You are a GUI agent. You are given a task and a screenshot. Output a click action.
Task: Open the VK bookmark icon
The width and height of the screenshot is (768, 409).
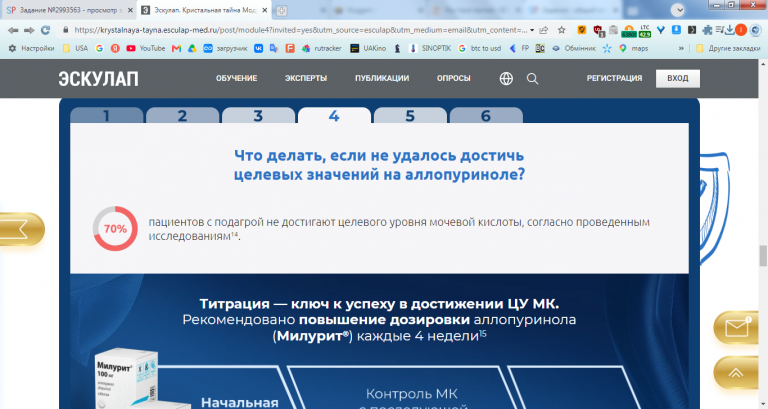point(259,48)
